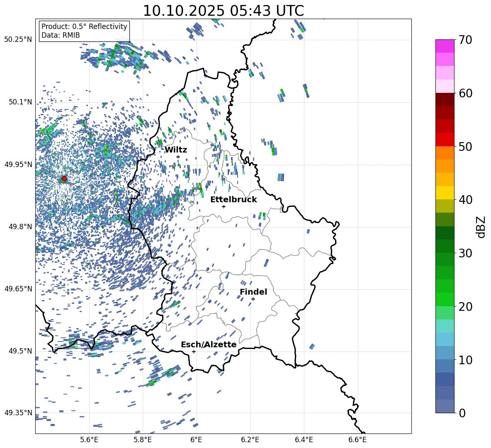Select the Ettelbruck city label

233,200
